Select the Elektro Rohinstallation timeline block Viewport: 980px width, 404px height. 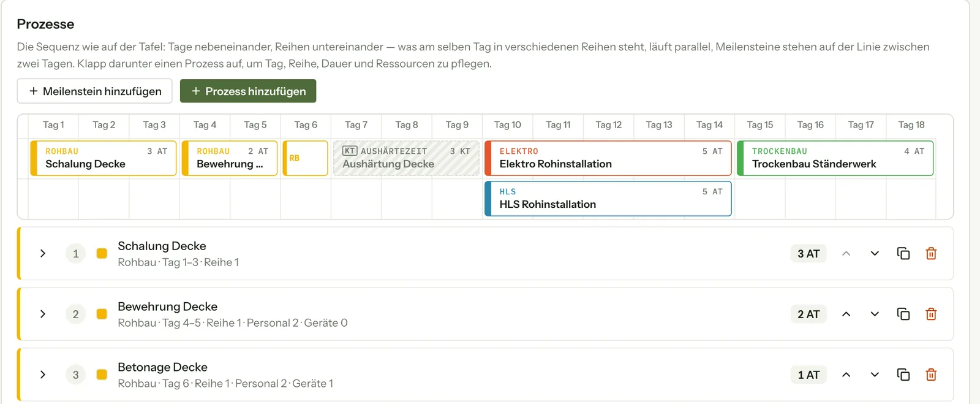coord(608,158)
